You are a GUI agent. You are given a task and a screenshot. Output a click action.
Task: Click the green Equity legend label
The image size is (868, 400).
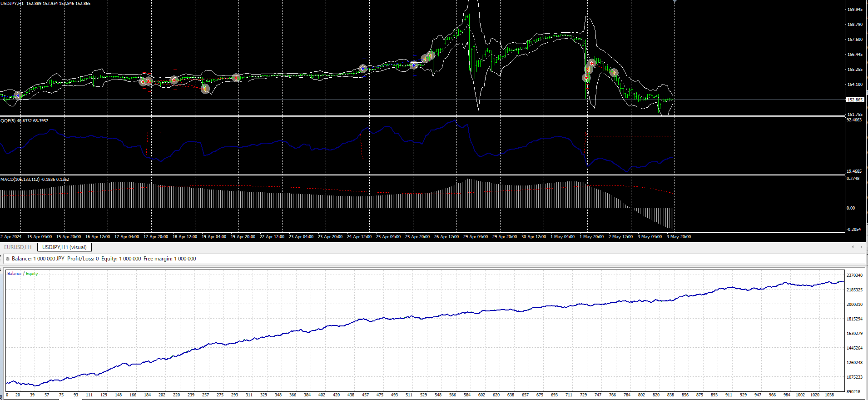[32, 274]
